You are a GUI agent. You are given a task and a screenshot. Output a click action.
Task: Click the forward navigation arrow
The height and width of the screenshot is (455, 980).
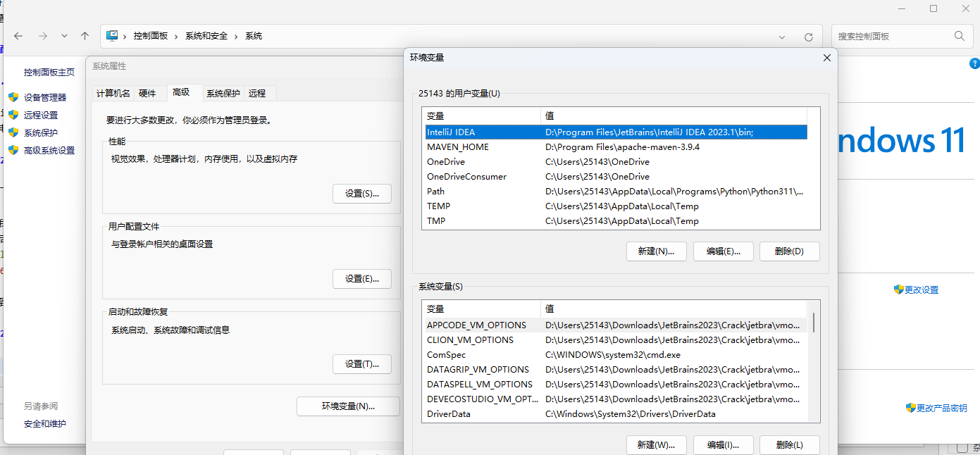42,35
